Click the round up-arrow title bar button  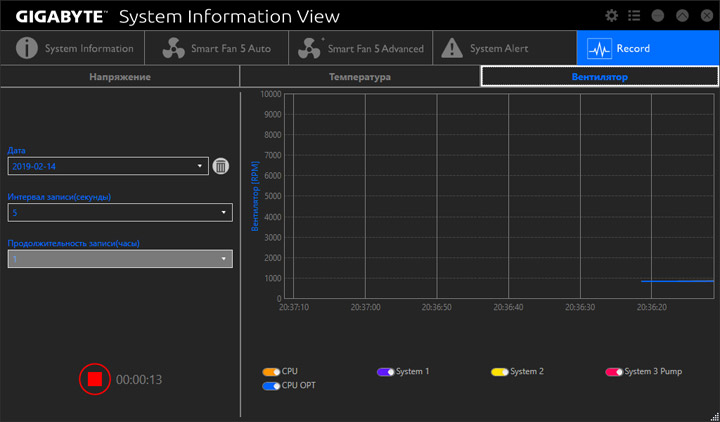point(682,16)
